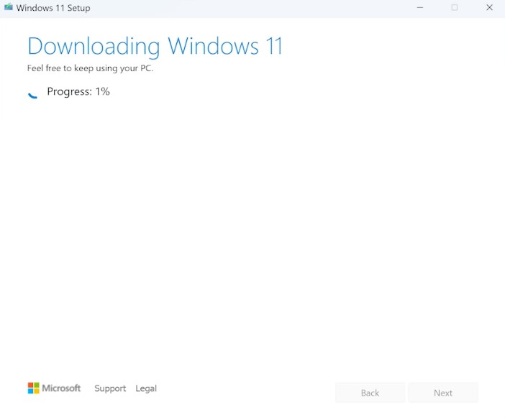This screenshot has width=505, height=420.
Task: Click the 1% progress value
Action: (x=102, y=92)
